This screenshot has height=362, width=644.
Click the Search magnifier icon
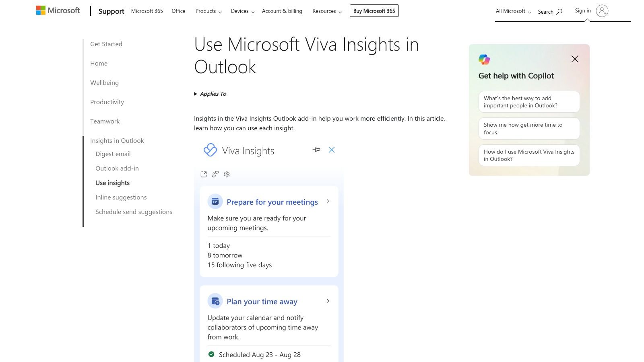click(559, 12)
